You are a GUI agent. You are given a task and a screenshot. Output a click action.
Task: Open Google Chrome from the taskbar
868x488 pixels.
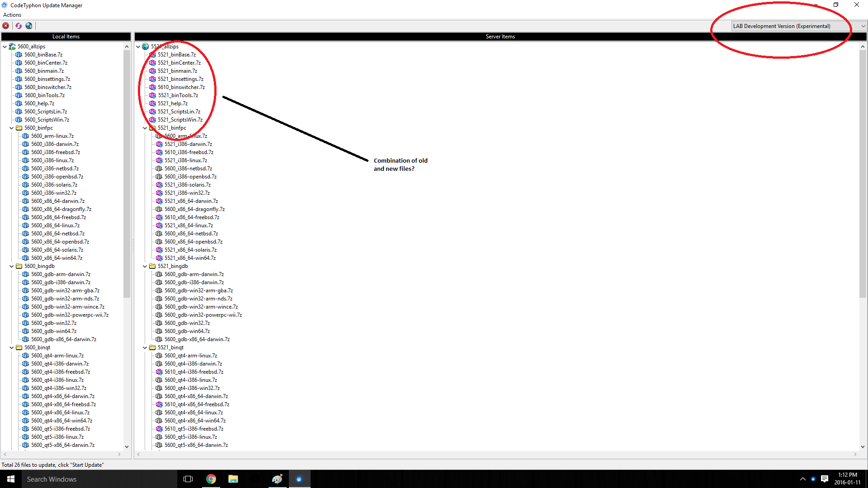tap(211, 479)
